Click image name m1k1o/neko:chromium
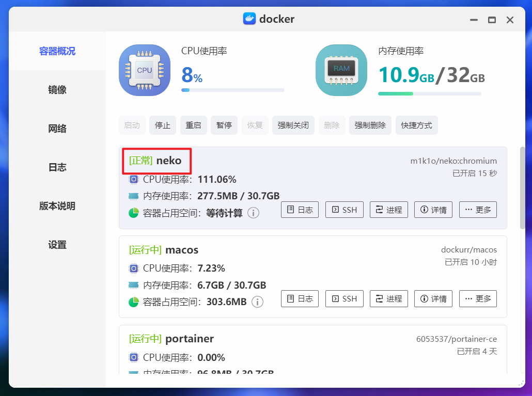 click(453, 161)
